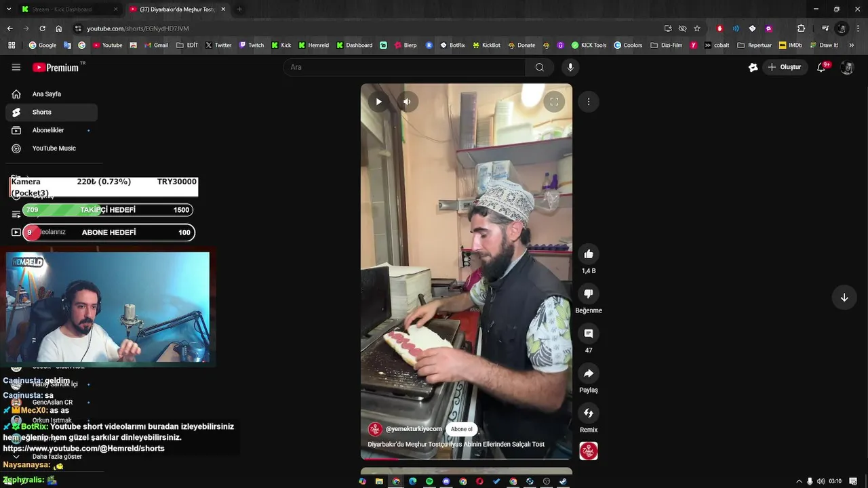
Task: Click the youtube.com address bar
Action: (366, 28)
